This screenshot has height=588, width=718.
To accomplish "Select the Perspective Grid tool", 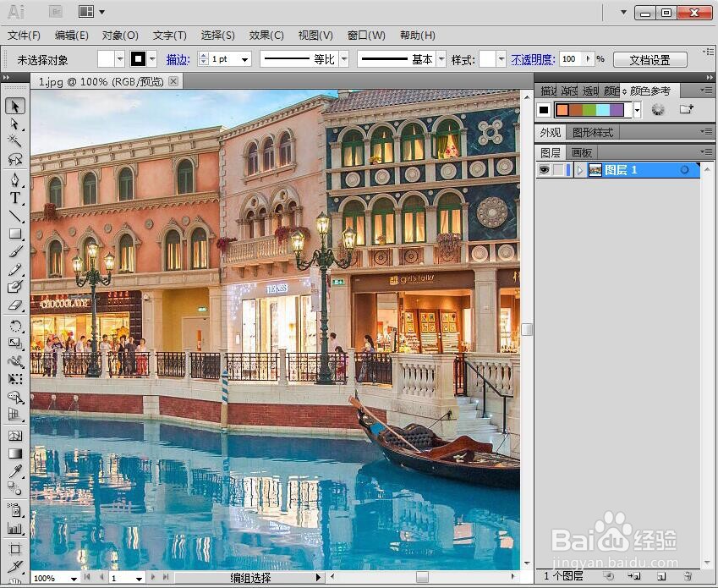I will 15,415.
